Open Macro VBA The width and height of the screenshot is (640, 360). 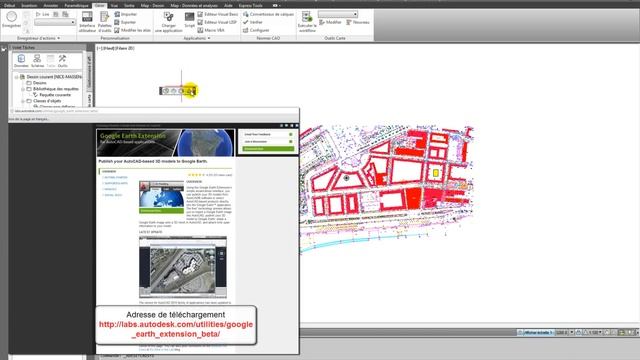(211, 30)
